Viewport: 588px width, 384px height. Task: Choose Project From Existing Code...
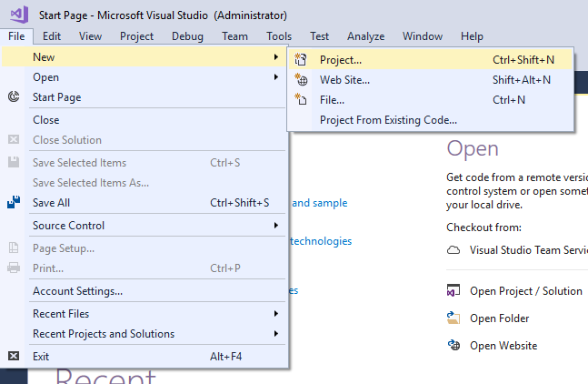coord(388,119)
